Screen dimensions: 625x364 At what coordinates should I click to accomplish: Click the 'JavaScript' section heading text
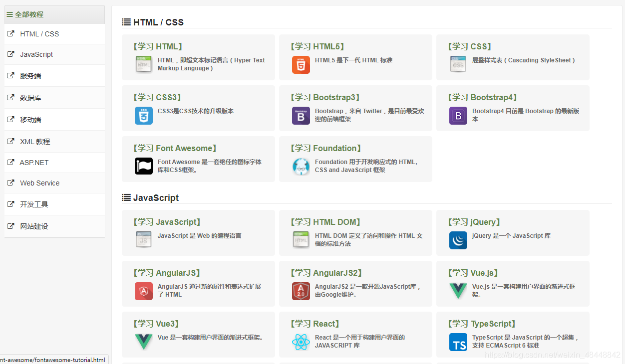[x=156, y=197]
